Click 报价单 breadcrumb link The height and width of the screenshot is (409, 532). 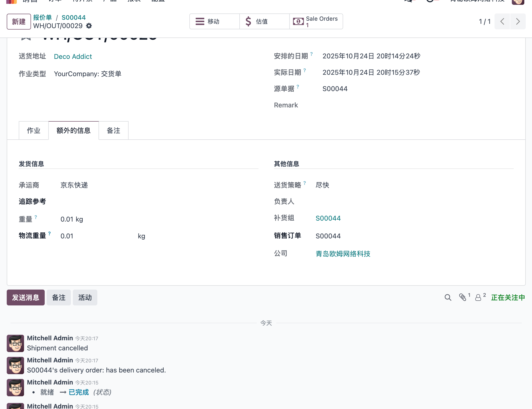click(42, 18)
